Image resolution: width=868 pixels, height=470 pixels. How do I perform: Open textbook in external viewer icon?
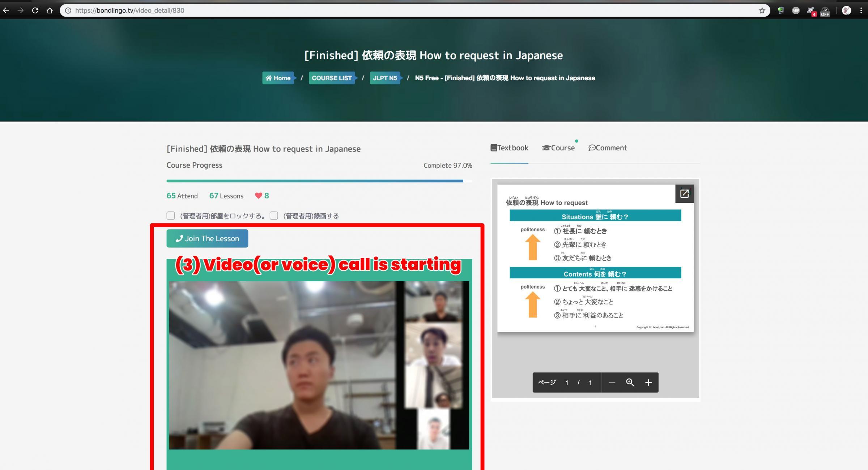click(684, 194)
